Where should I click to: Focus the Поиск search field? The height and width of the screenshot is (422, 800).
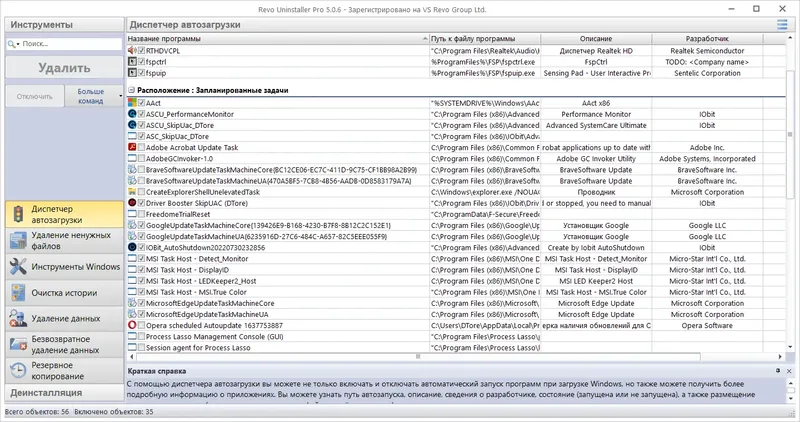pos(70,44)
